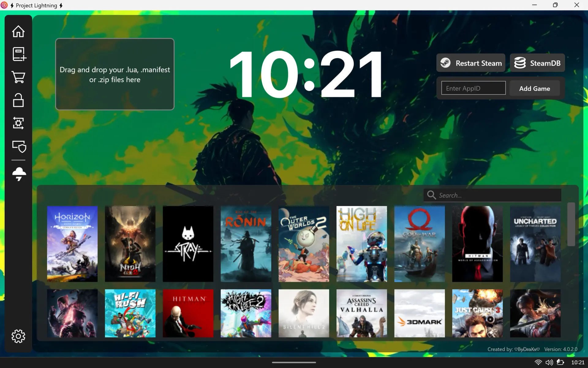Viewport: 588px width, 368px height.
Task: Open The Outer Worlds 2 cover
Action: (x=304, y=244)
